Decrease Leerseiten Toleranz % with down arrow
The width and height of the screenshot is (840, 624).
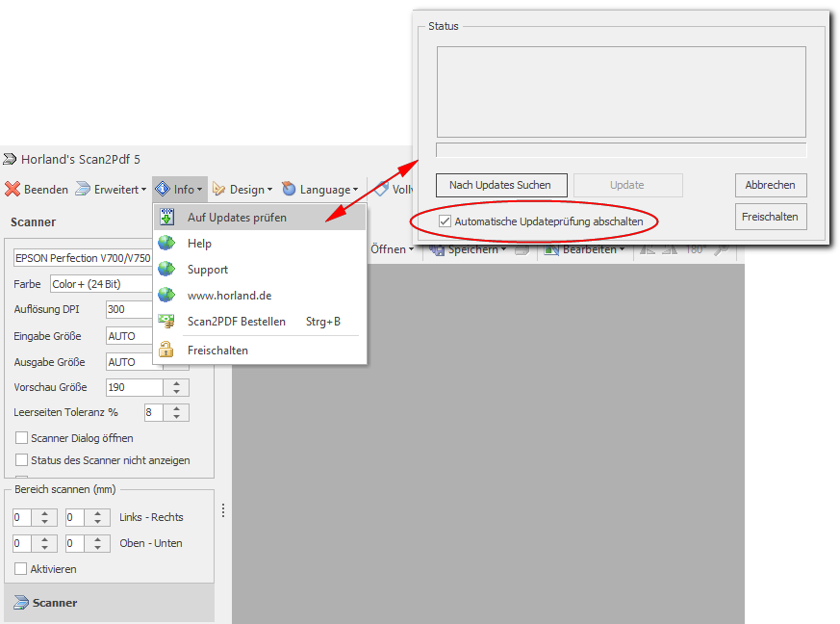[x=176, y=417]
